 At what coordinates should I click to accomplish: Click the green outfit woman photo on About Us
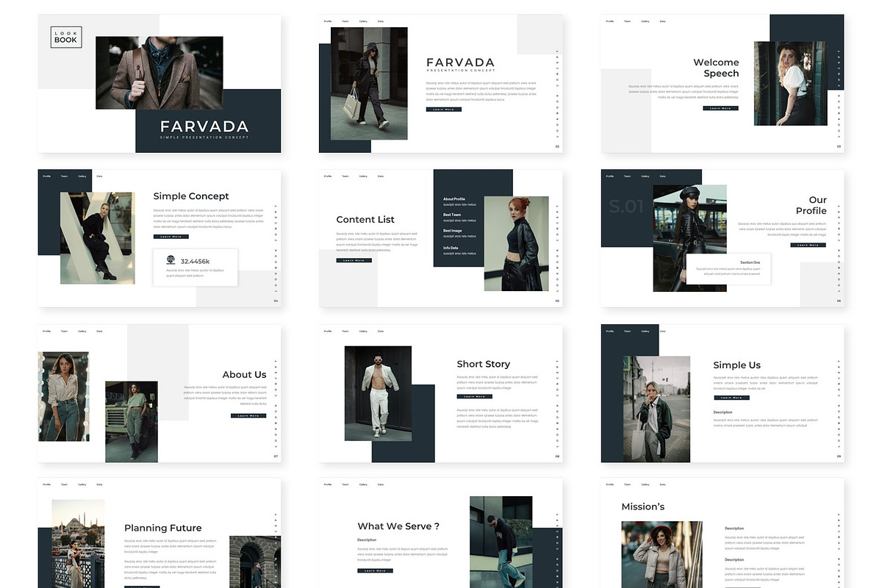[132, 422]
